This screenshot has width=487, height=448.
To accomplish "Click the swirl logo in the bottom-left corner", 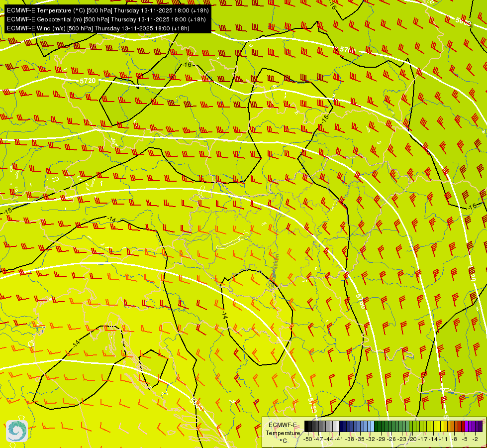I will coord(17,431).
